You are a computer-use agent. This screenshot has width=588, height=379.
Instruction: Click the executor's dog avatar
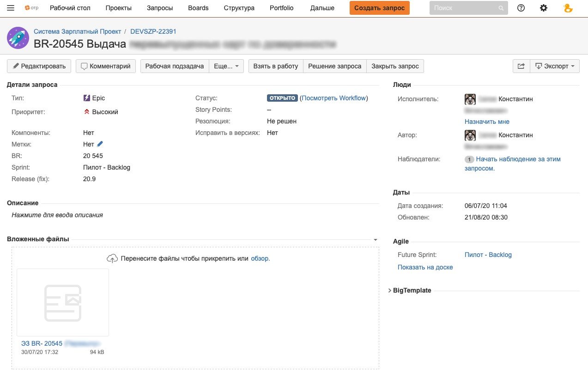click(470, 99)
